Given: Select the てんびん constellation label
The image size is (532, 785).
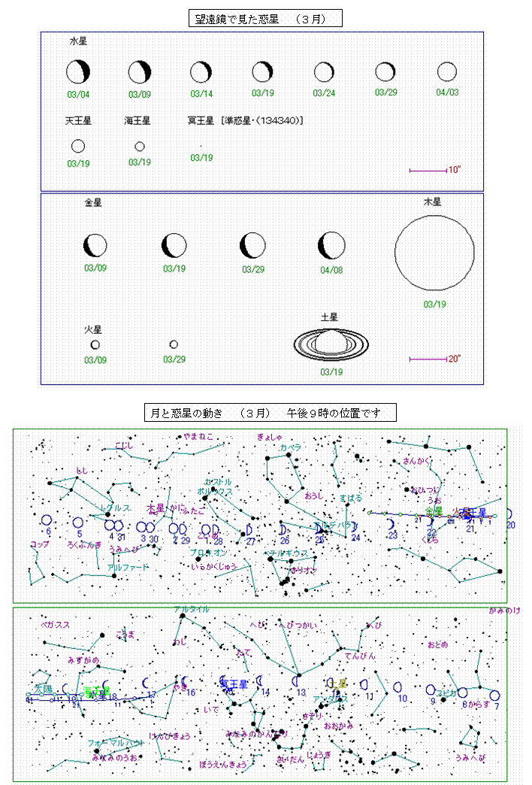Looking at the screenshot, I should (x=360, y=656).
